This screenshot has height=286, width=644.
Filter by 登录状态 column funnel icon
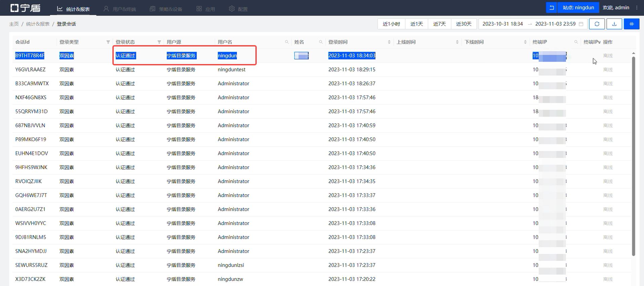pyautogui.click(x=159, y=42)
